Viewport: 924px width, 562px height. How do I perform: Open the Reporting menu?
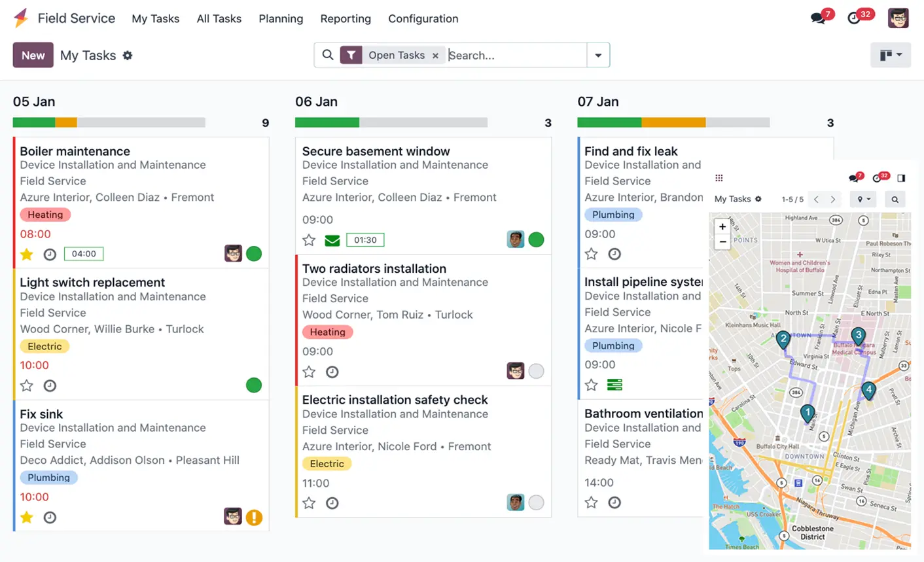tap(346, 19)
